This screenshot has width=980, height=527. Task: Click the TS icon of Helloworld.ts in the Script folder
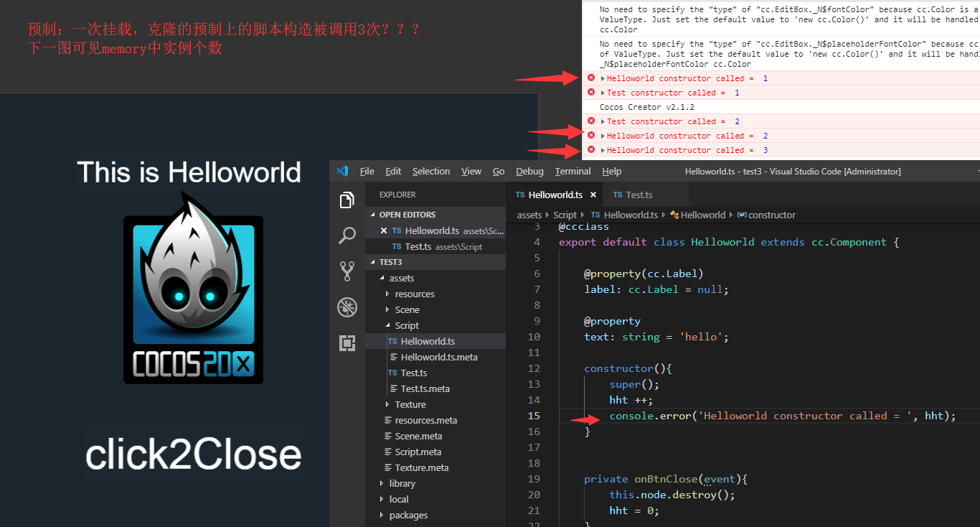coord(392,342)
